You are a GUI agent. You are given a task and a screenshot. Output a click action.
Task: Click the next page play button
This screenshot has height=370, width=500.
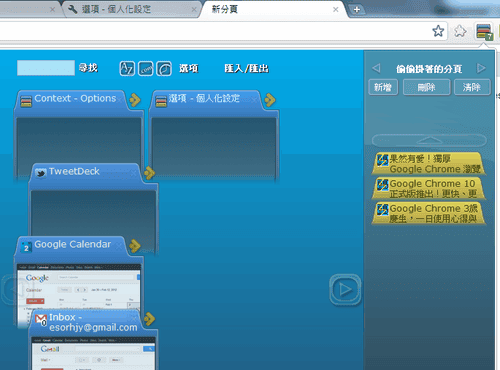[345, 289]
